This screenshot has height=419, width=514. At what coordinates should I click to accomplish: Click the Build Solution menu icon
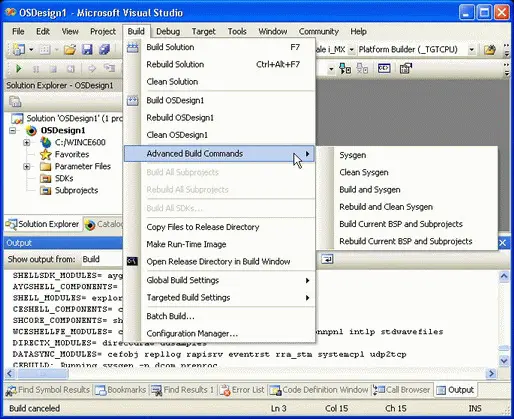click(132, 48)
